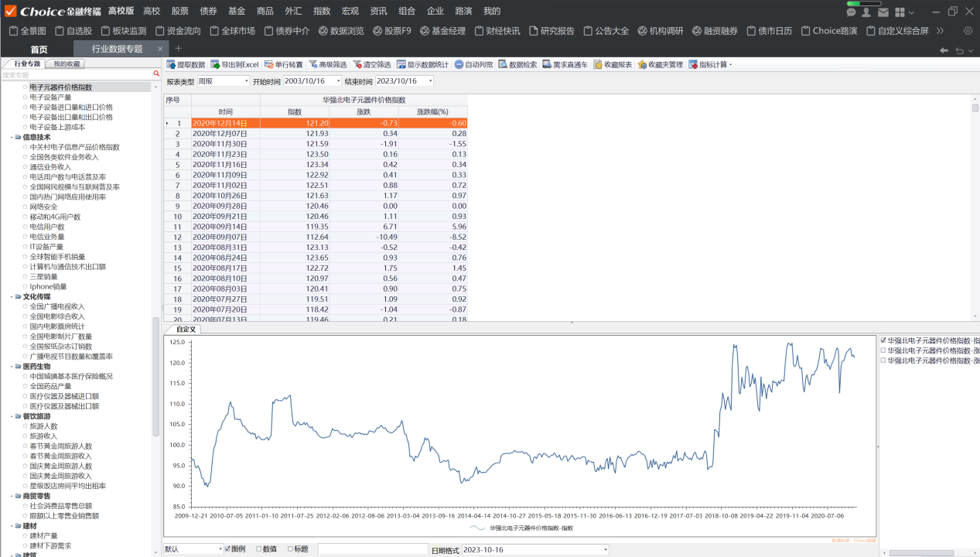Click the 研究报告 shortcut button
Viewport: 980px width, 557px height.
551,31
